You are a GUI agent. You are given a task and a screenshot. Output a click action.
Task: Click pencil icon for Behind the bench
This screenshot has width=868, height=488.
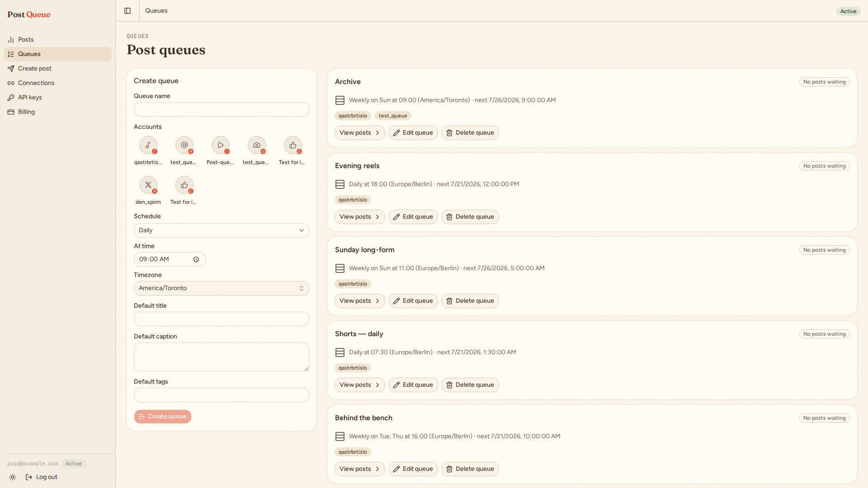point(396,469)
